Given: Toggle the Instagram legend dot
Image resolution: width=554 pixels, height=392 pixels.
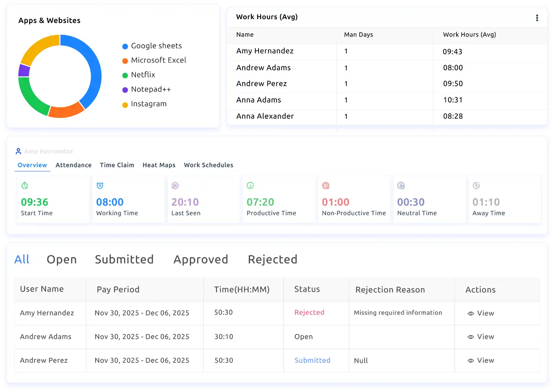Looking at the screenshot, I should coord(125,104).
